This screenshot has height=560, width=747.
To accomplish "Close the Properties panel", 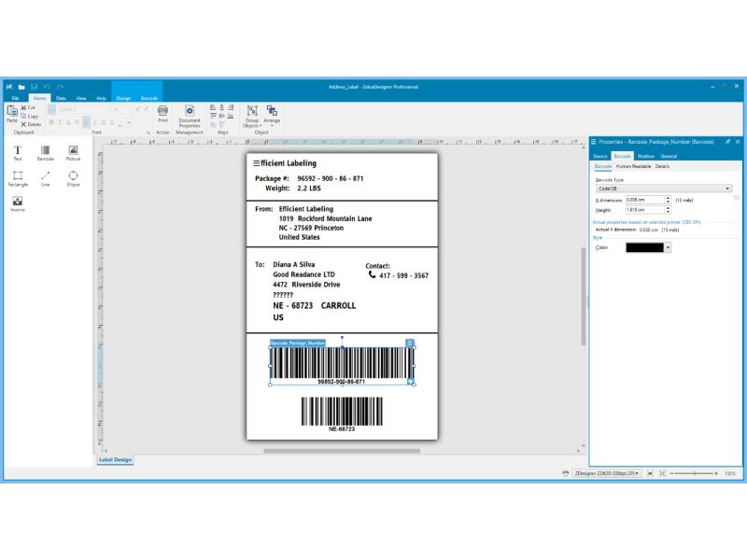I will (738, 142).
